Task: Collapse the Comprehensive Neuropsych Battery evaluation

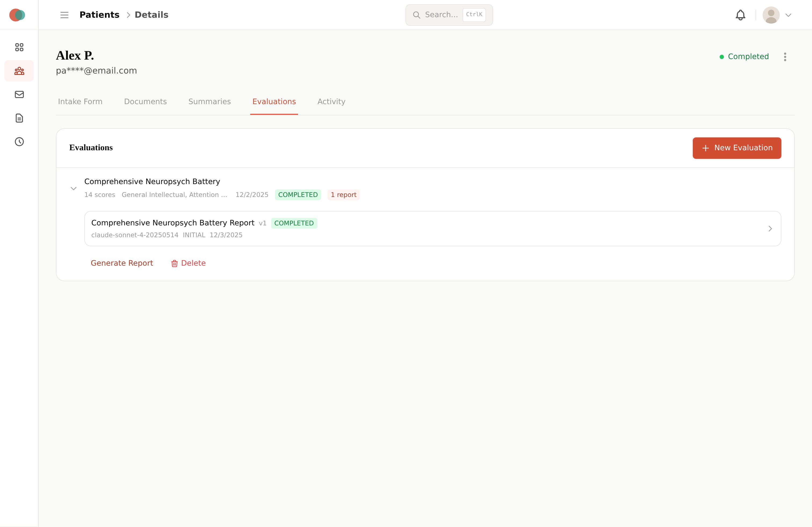Action: tap(73, 188)
